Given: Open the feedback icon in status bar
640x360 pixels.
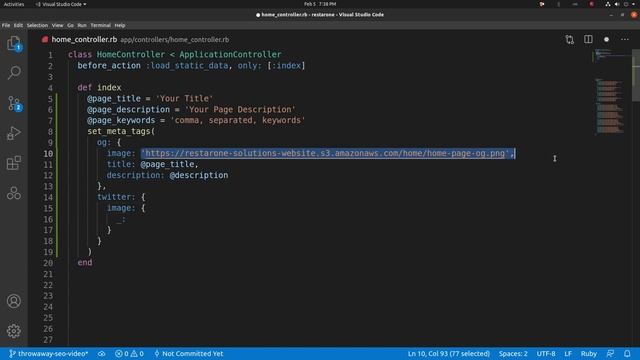Looking at the screenshot, I should pos(610,354).
